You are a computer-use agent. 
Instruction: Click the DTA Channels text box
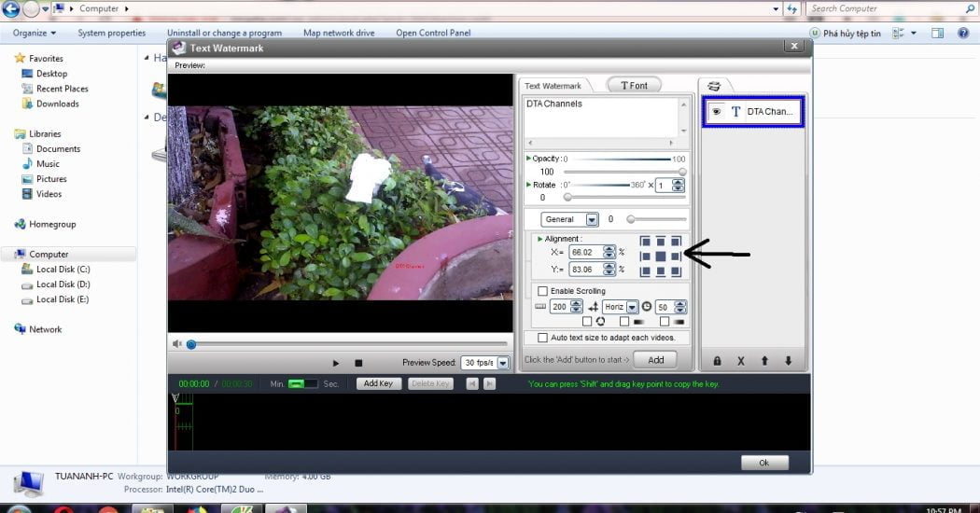[601, 117]
